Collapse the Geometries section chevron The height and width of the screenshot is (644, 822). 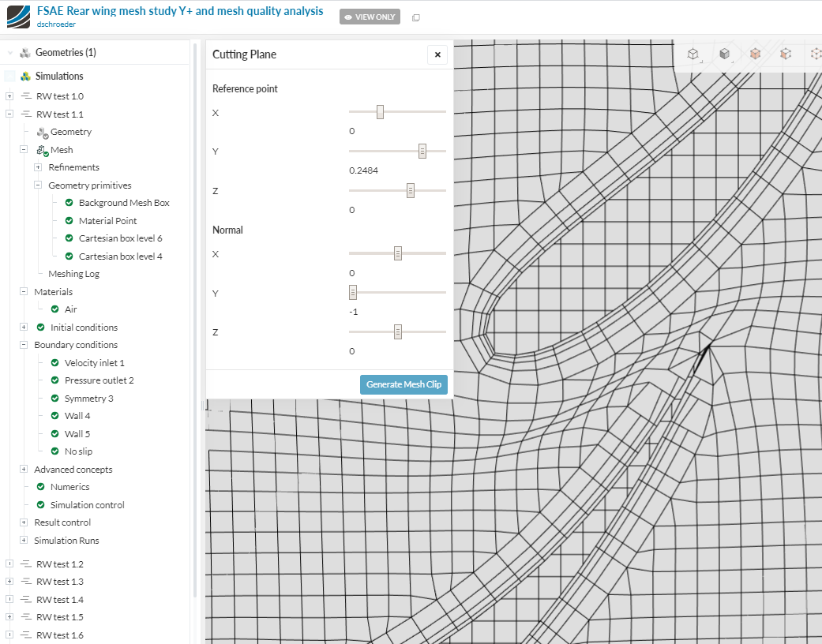(x=10, y=53)
